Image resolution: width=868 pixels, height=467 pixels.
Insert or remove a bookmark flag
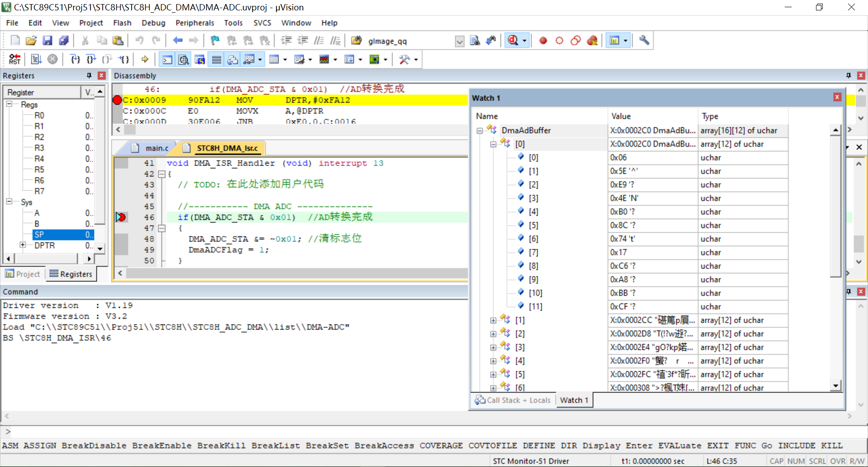click(215, 41)
